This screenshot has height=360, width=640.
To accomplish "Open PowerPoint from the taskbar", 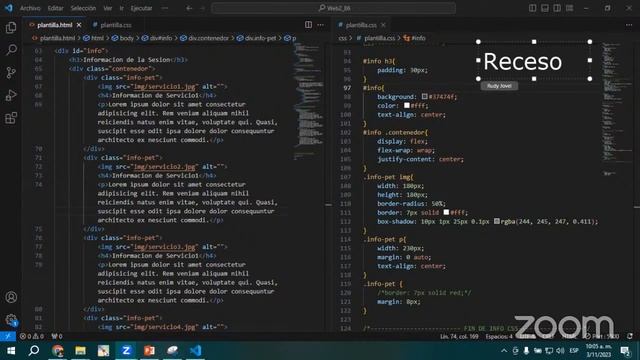I will [x=149, y=351].
